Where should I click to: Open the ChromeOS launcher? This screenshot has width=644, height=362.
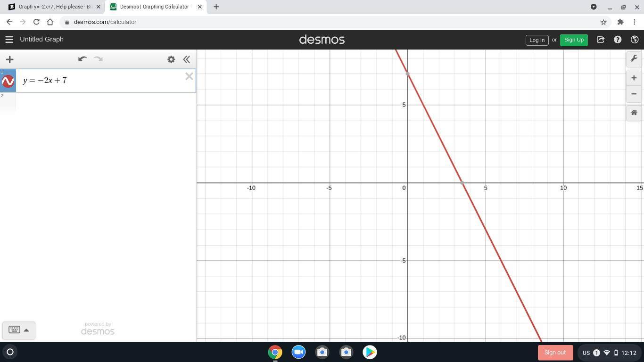pyautogui.click(x=10, y=352)
